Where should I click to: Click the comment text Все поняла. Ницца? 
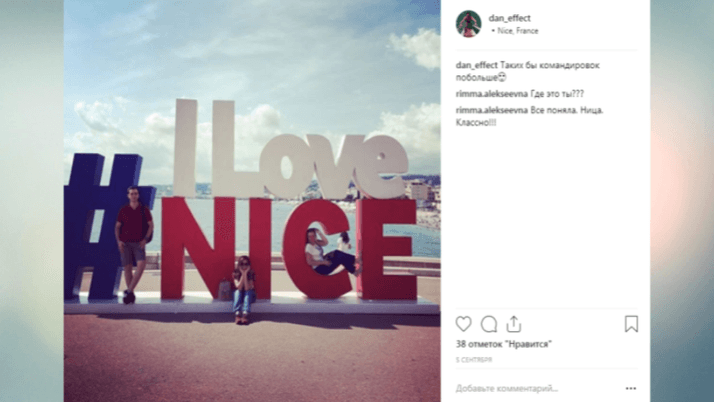567,110
